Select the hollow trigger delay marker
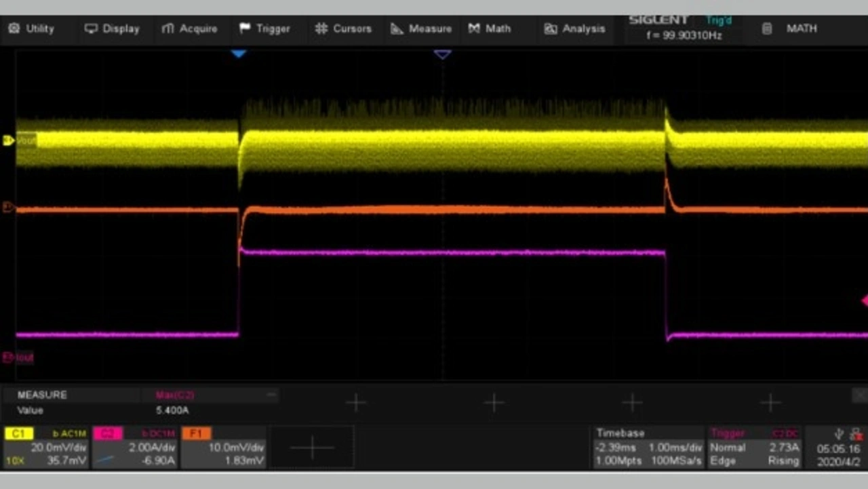 coord(442,54)
